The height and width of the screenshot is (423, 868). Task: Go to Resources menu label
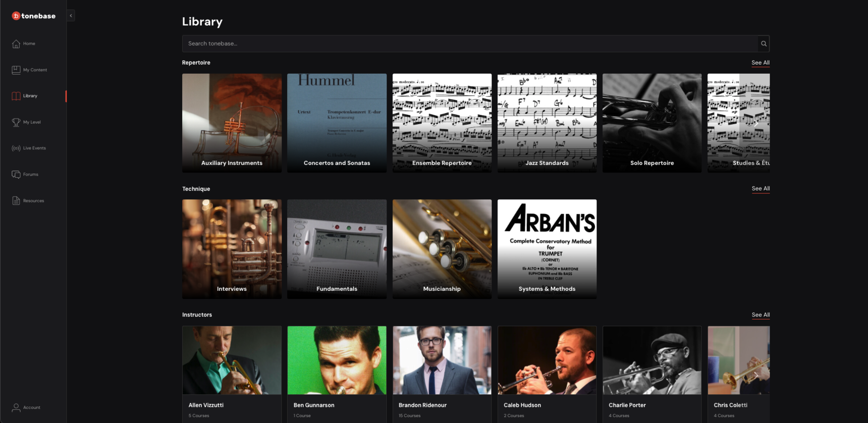(33, 201)
